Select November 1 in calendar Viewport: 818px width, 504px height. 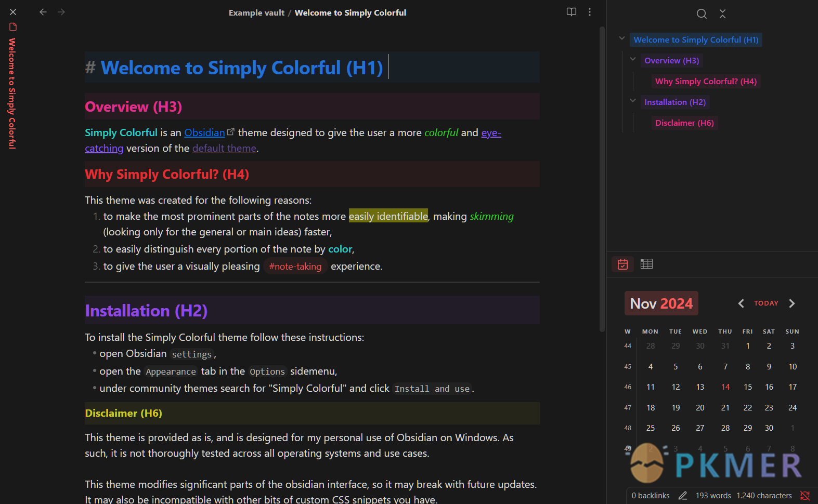tap(748, 346)
